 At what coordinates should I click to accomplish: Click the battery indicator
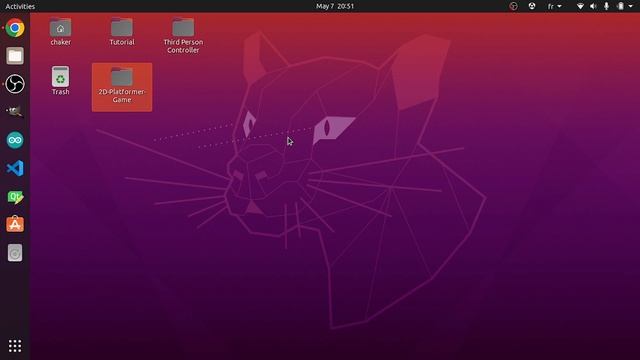620,6
